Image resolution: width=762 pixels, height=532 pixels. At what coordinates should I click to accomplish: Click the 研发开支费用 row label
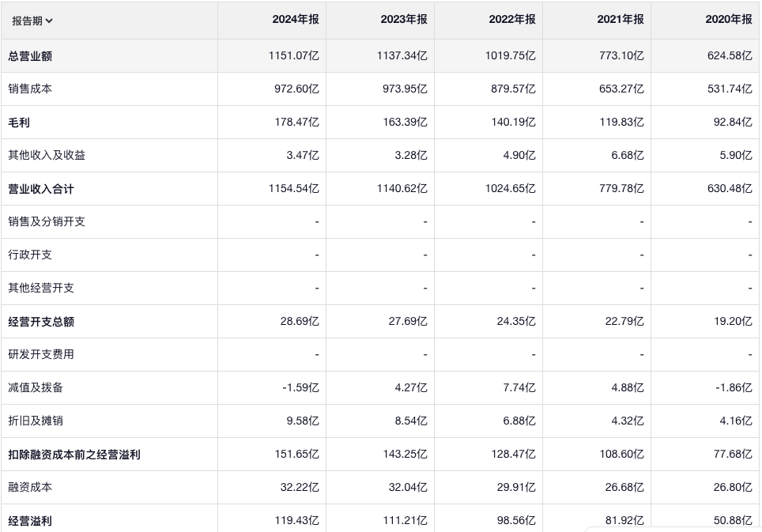point(41,355)
